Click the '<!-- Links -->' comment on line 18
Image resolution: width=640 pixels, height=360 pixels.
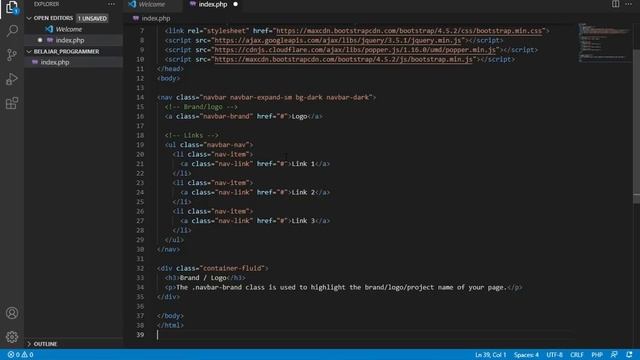click(x=191, y=135)
